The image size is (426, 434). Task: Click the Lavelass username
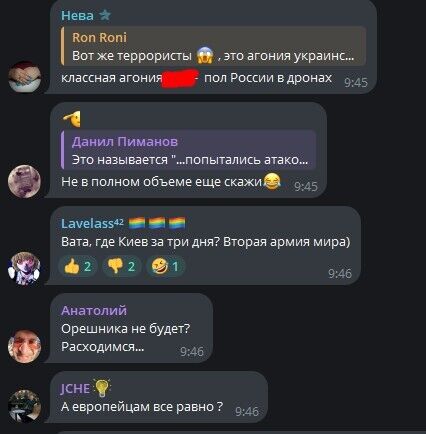click(x=92, y=223)
